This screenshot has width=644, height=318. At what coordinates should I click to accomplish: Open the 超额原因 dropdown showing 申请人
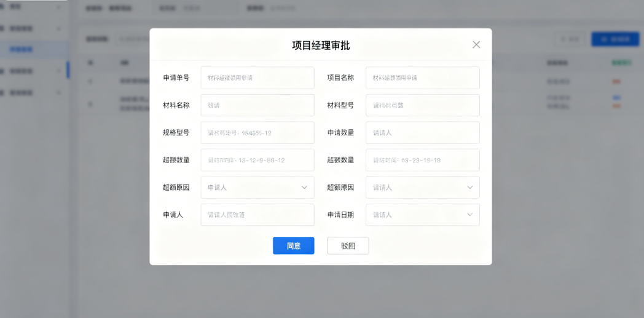(257, 188)
